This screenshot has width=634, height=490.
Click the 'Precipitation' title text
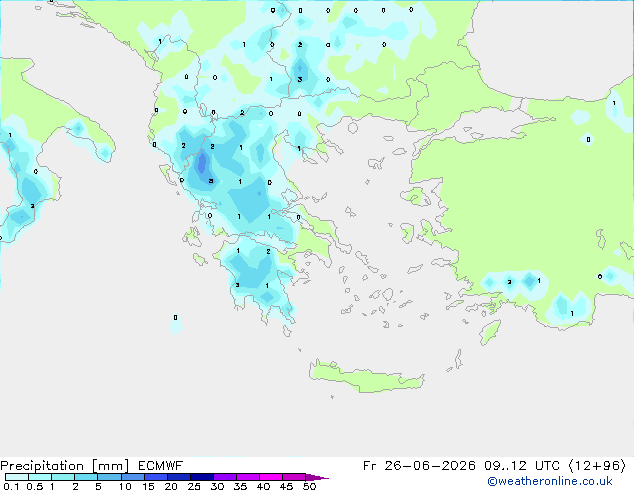pyautogui.click(x=42, y=466)
